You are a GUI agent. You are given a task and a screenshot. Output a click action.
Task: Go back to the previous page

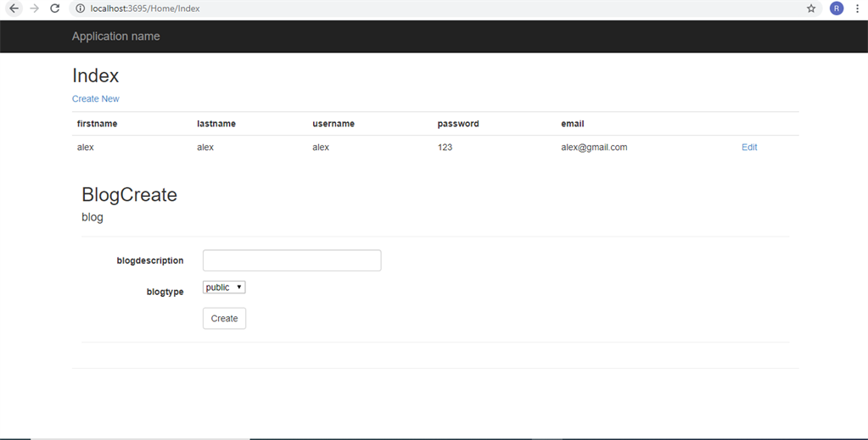point(14,8)
